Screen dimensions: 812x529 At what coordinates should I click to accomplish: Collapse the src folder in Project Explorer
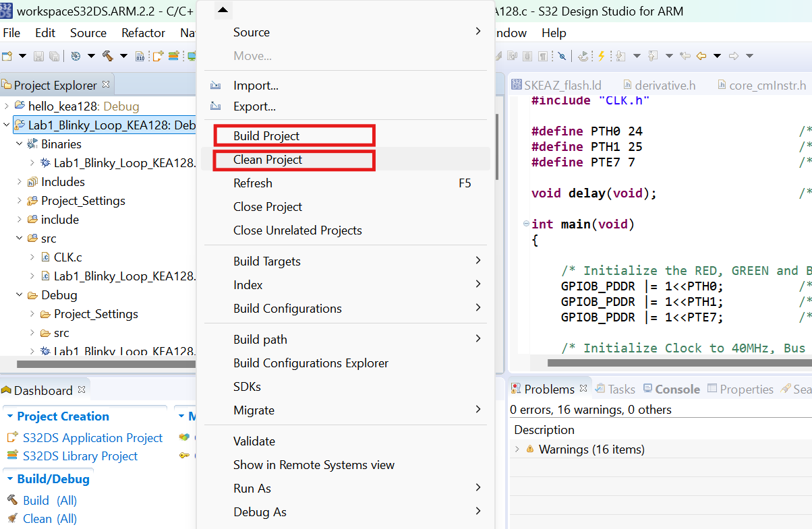point(20,238)
